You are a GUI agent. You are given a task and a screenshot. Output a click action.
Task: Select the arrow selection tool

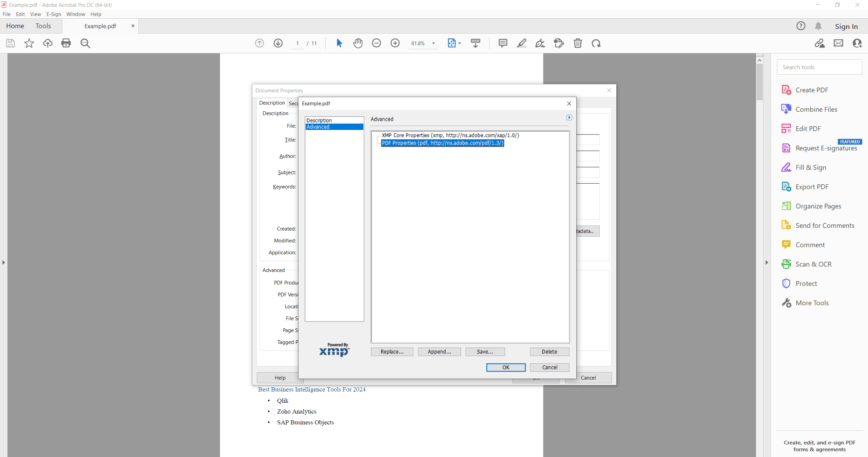(339, 43)
